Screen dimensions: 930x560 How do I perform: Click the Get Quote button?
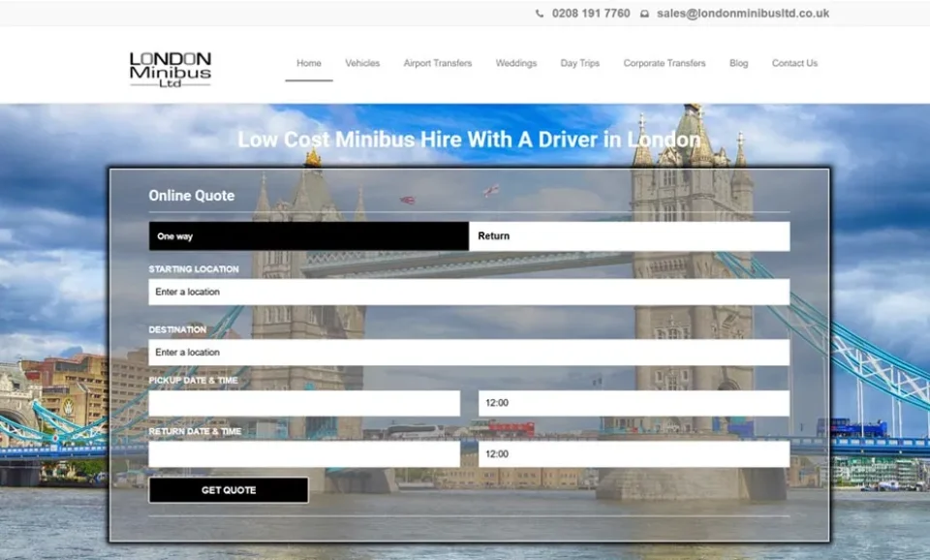click(x=229, y=490)
